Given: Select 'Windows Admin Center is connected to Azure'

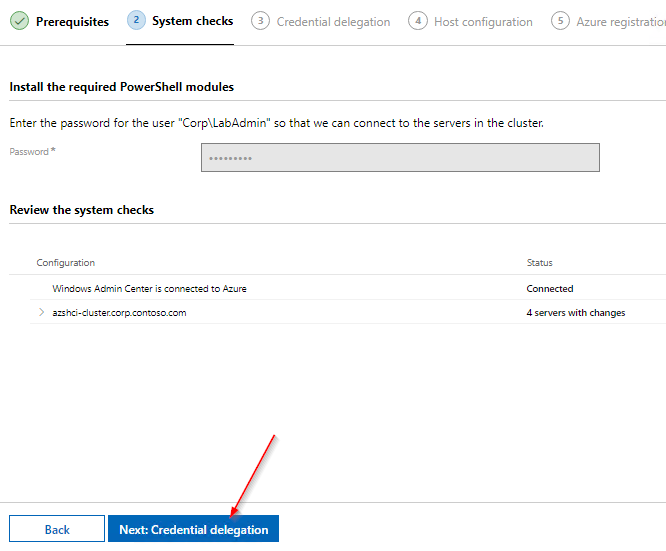Looking at the screenshot, I should click(150, 288).
